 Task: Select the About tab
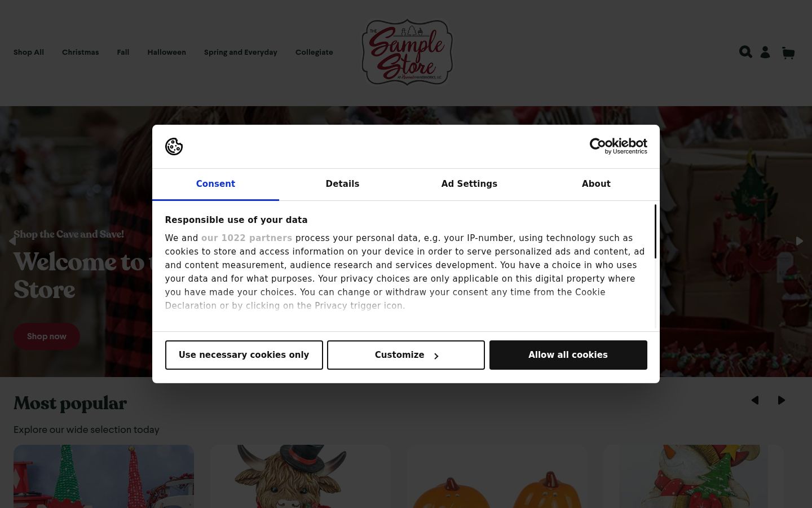[x=596, y=184]
